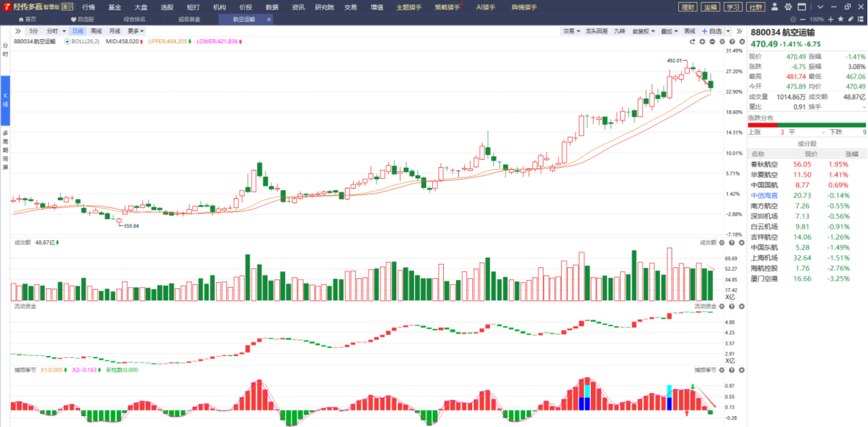Expand BOLL indicator selector arrow
The image size is (868, 427).
[x=67, y=41]
